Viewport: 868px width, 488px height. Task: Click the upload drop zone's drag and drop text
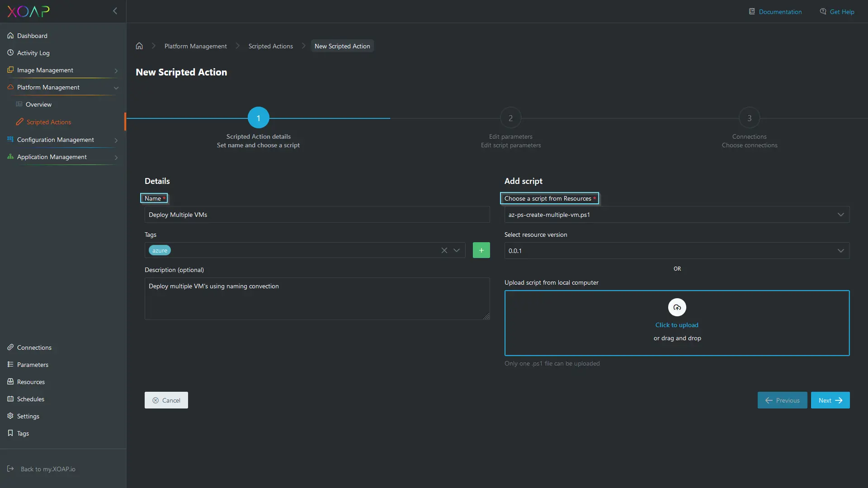tap(677, 338)
